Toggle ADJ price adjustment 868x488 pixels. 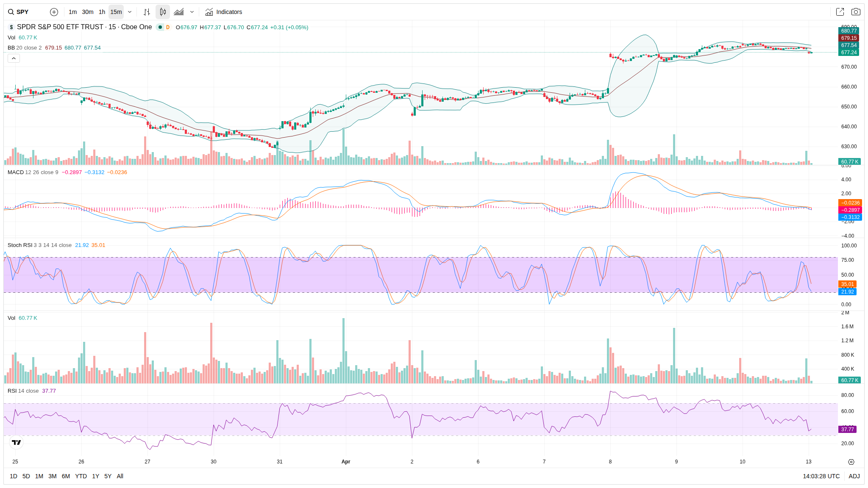coord(854,476)
